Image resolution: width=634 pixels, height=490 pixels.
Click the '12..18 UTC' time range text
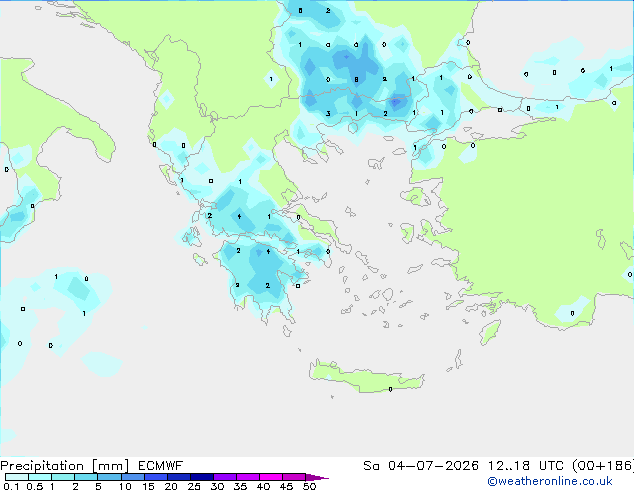[526, 466]
